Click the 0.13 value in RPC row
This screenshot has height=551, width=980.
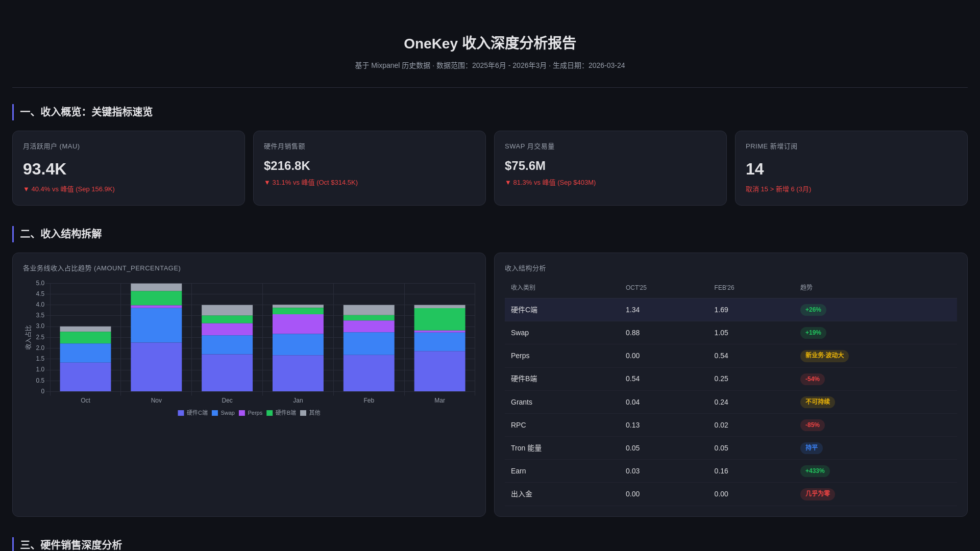coord(633,425)
